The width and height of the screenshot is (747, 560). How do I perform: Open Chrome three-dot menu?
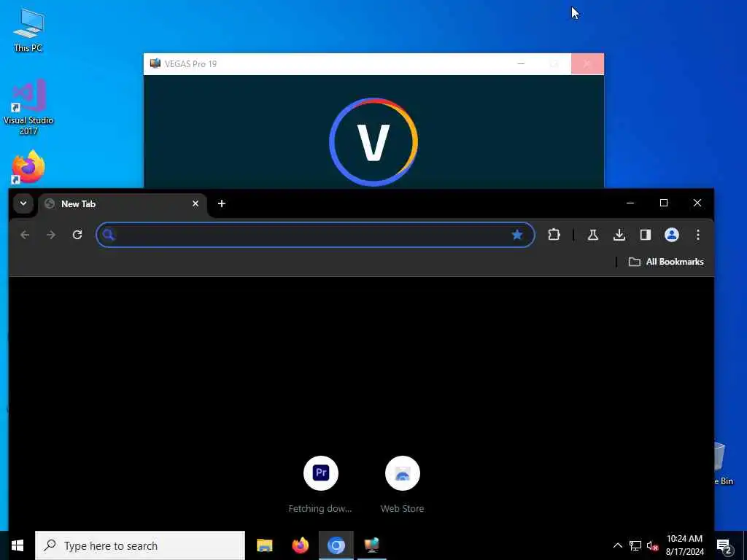698,235
